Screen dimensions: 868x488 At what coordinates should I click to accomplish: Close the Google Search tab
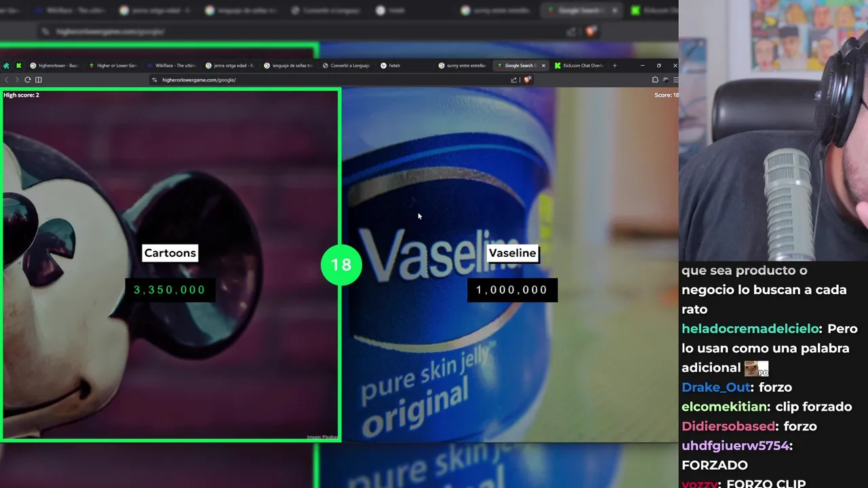(543, 66)
